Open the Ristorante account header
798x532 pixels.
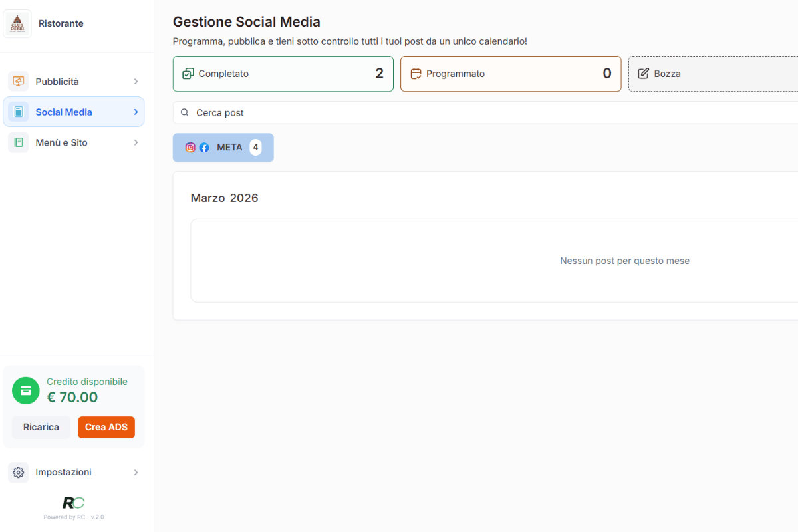click(x=47, y=23)
